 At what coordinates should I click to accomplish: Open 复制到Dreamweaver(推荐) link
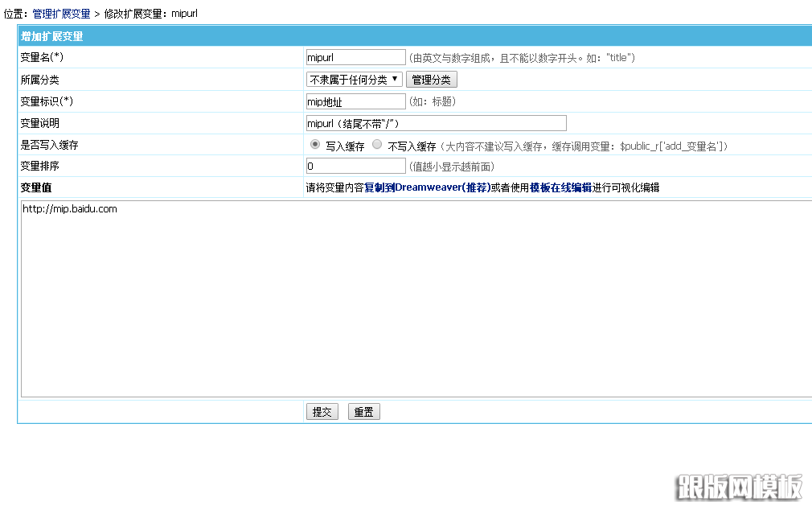[x=427, y=187]
